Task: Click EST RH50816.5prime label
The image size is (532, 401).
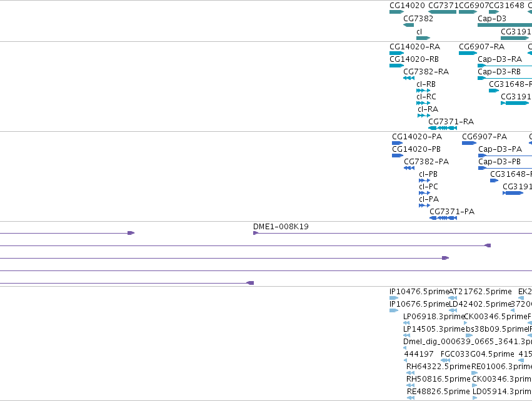Action: 438,379
